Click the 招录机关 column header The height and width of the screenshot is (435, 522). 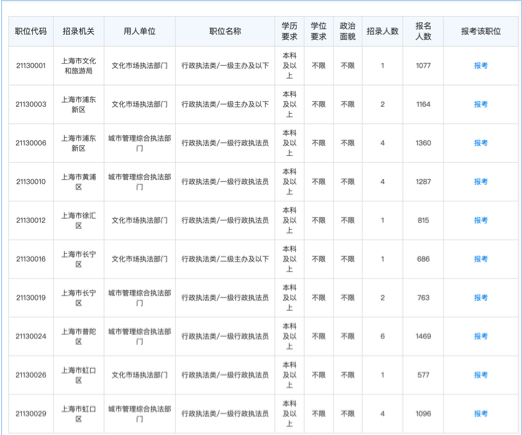pyautogui.click(x=79, y=31)
